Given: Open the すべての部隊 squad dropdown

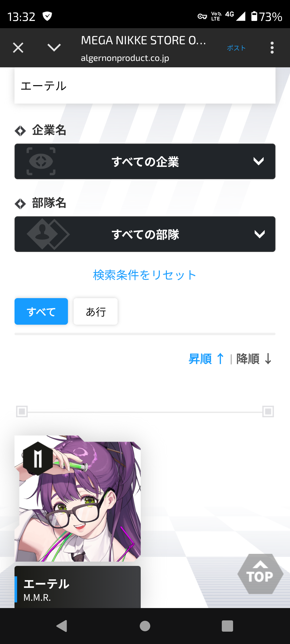Looking at the screenshot, I should 145,234.
